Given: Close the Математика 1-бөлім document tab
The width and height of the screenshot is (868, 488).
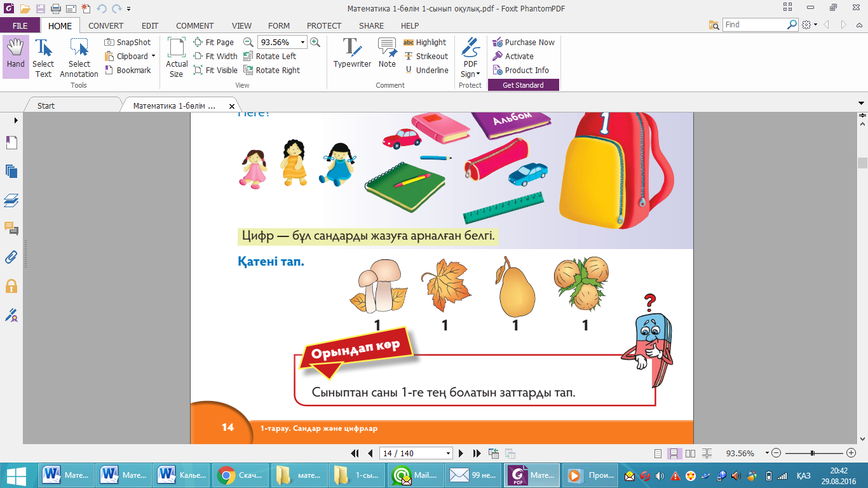Looking at the screenshot, I should [x=231, y=106].
